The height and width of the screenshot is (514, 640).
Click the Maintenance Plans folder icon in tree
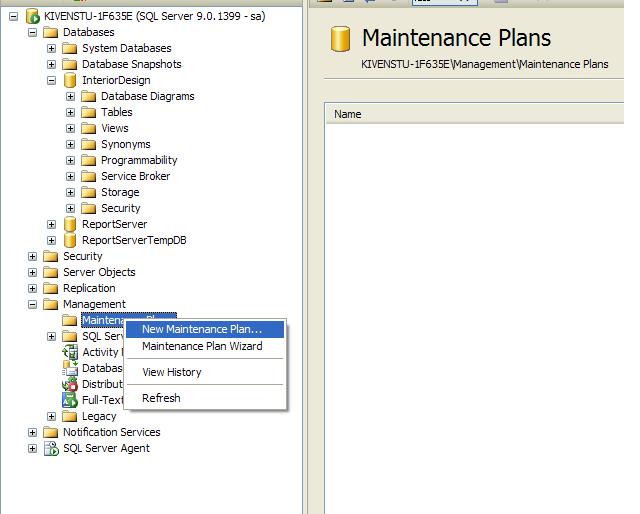pyautogui.click(x=70, y=320)
